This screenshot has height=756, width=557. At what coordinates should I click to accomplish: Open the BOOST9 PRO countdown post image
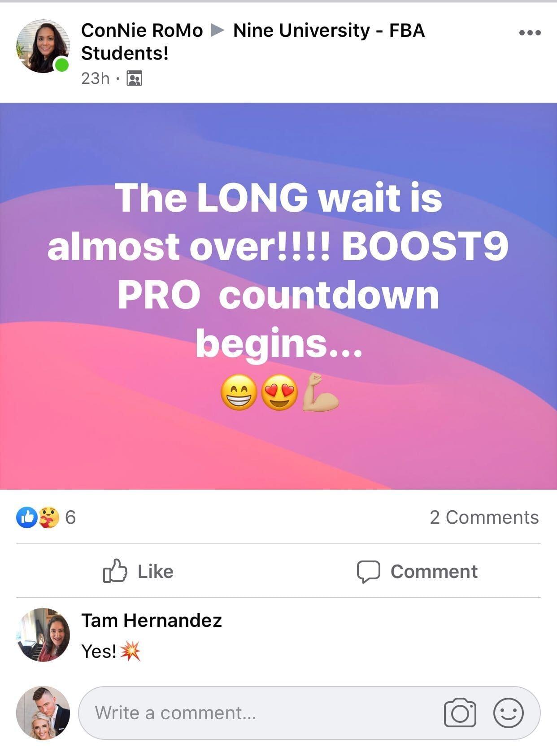(278, 296)
